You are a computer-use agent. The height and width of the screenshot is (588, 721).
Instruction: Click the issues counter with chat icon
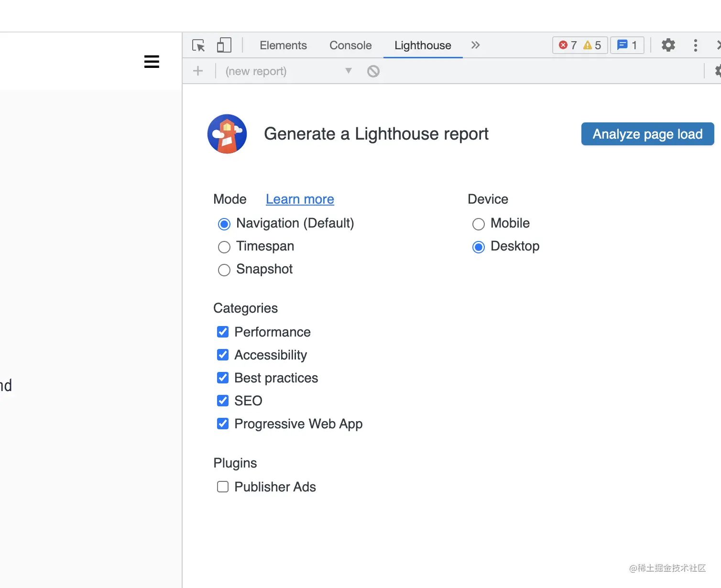[627, 45]
